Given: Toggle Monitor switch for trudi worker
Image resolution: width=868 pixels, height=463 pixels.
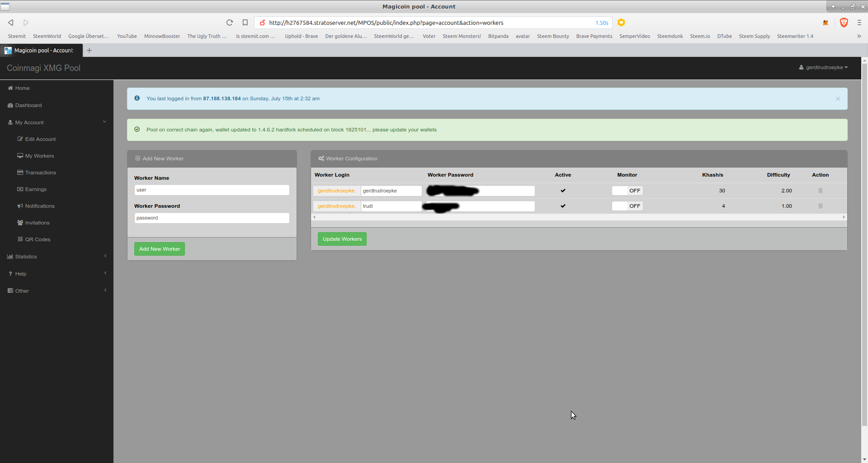Looking at the screenshot, I should 627,206.
